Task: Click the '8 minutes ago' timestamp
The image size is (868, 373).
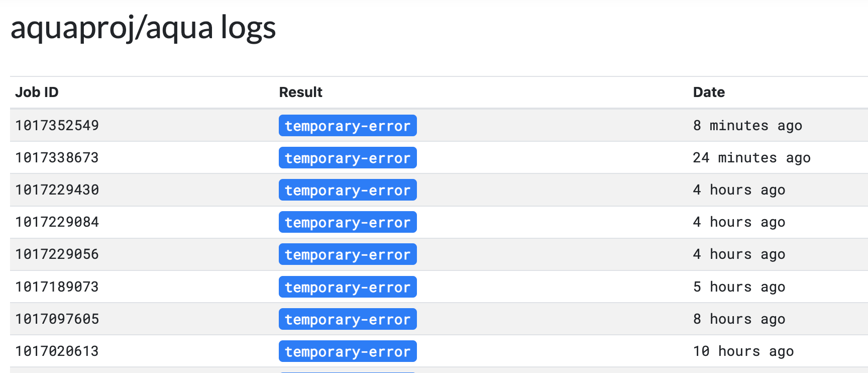Action: click(747, 125)
